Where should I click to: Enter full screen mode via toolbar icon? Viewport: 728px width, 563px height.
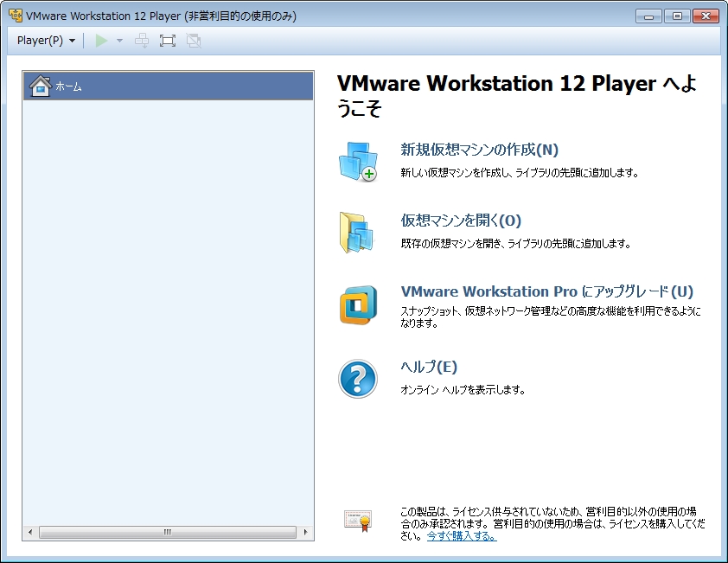pyautogui.click(x=168, y=41)
